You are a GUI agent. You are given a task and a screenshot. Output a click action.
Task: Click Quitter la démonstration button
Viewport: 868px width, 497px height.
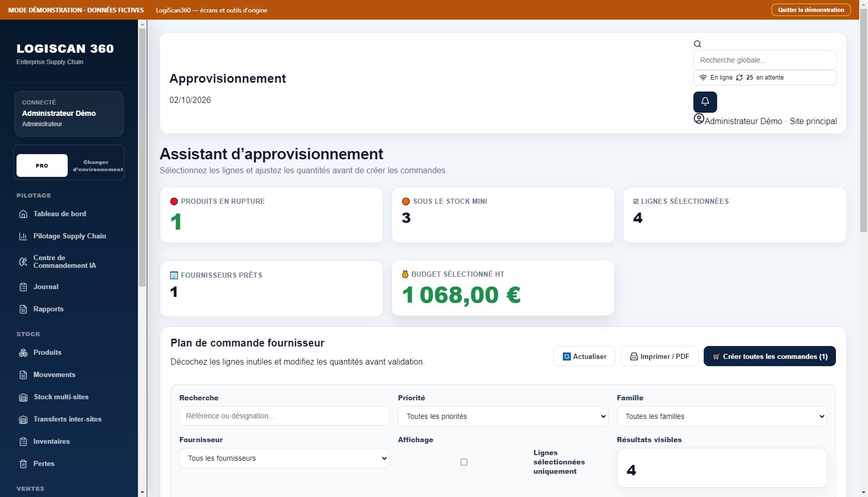click(811, 10)
